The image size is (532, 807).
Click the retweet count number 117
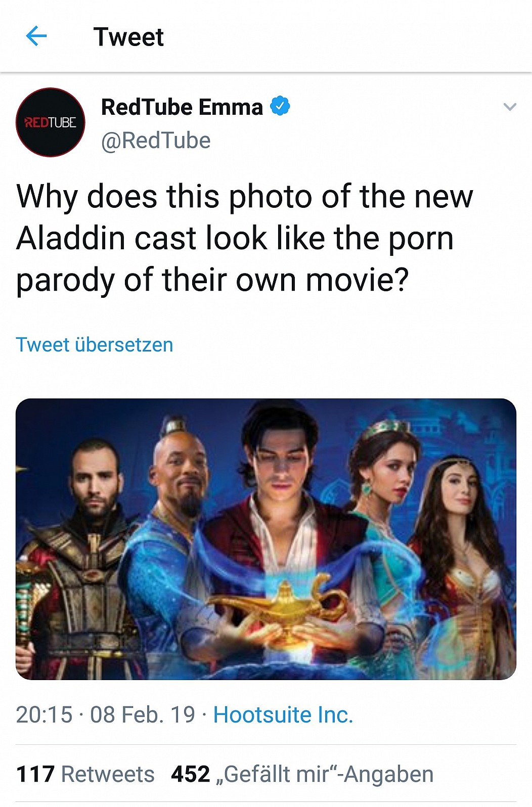(35, 774)
